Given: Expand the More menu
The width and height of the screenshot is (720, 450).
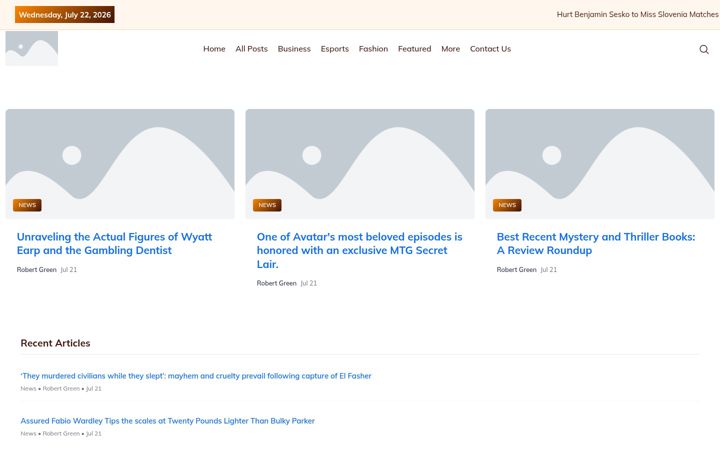Looking at the screenshot, I should [450, 49].
